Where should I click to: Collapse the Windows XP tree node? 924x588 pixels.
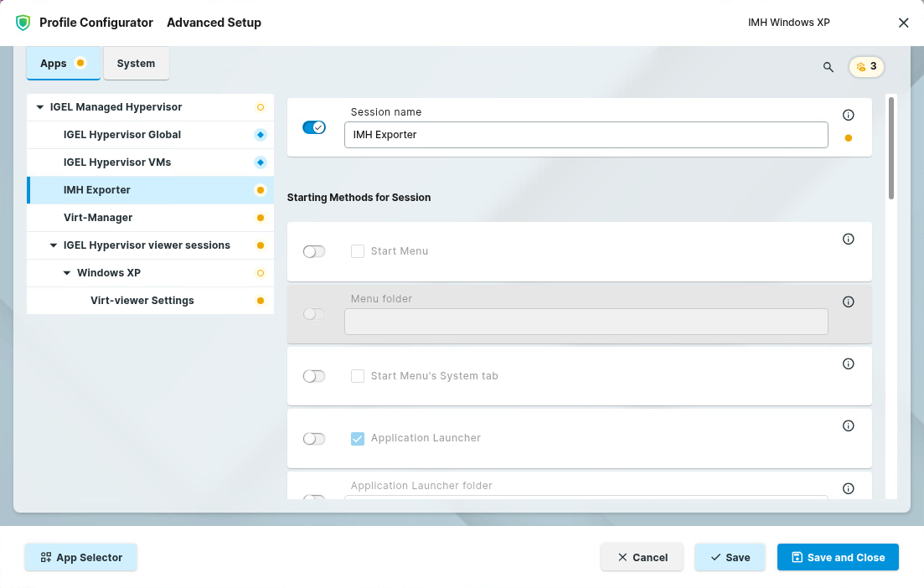coord(67,273)
